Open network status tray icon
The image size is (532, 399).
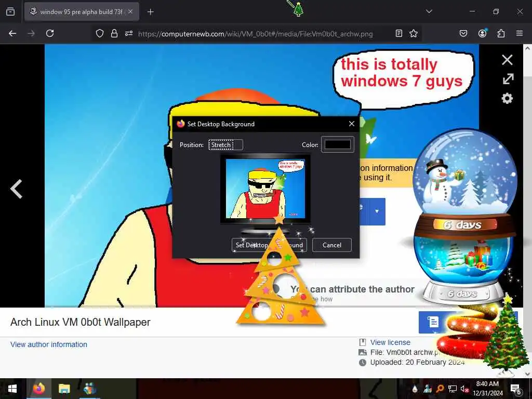pos(453,389)
